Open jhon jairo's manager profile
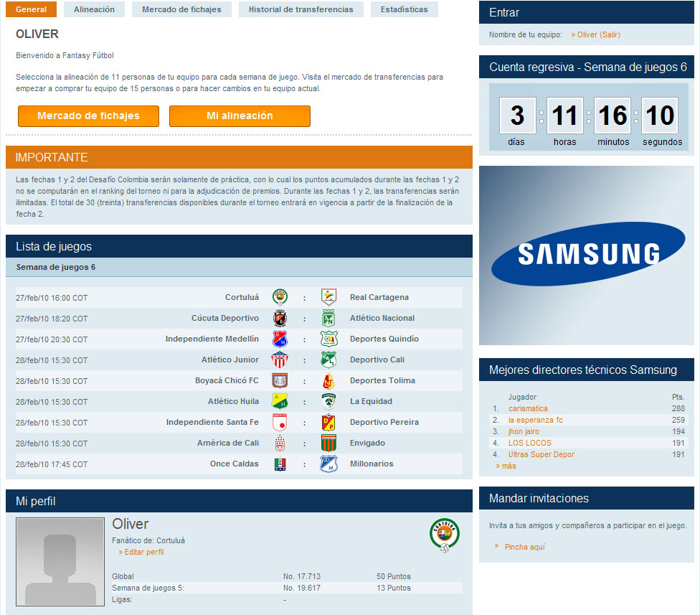Image resolution: width=700 pixels, height=615 pixels. [x=524, y=431]
